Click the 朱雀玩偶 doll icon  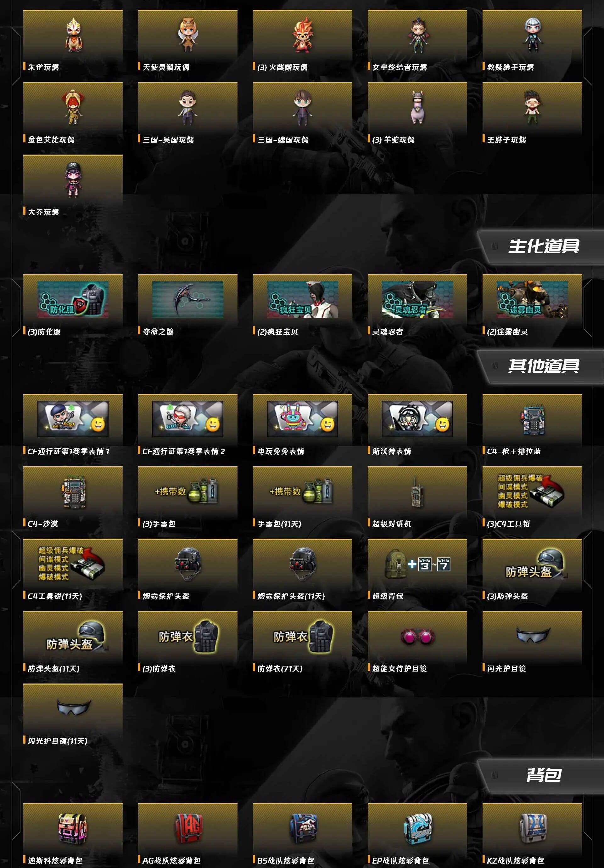[74, 34]
